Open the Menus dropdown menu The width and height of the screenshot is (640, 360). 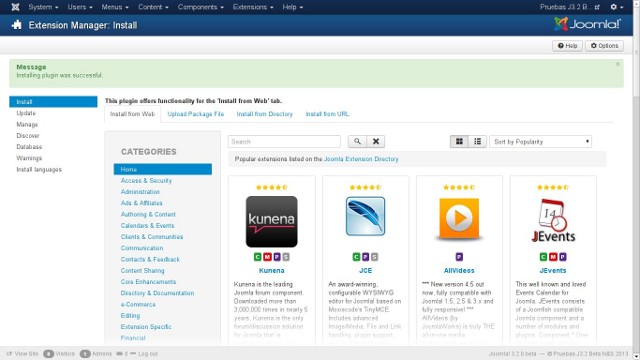[x=115, y=7]
